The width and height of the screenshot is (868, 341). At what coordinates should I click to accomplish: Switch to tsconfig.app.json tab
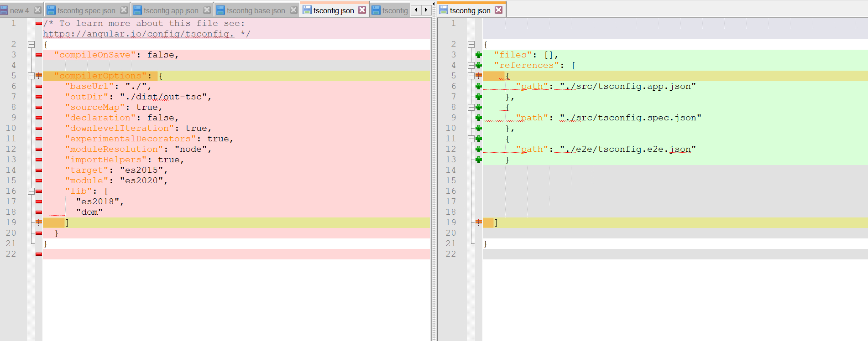(x=171, y=10)
